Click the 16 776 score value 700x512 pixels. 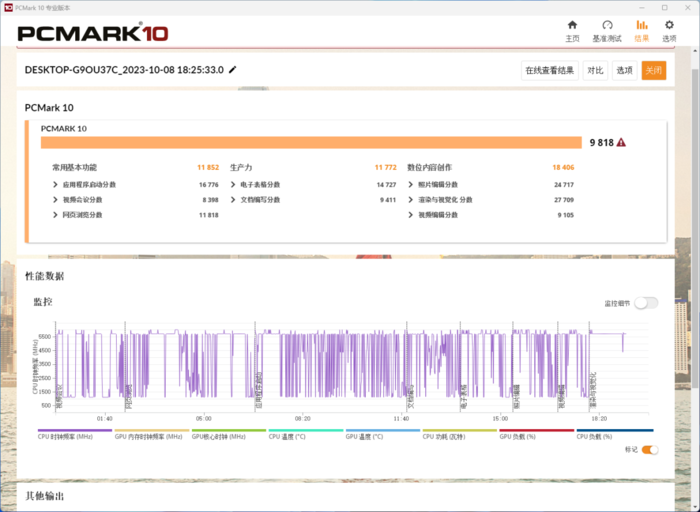point(208,185)
